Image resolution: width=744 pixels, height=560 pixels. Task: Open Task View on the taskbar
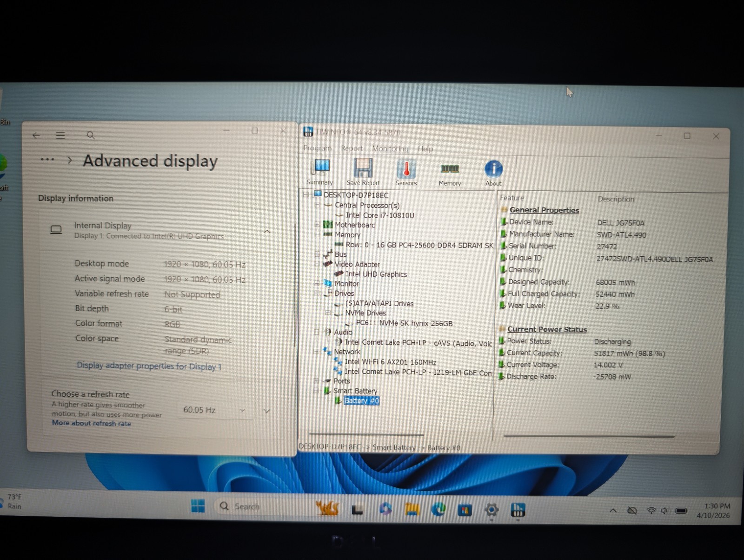point(357,510)
